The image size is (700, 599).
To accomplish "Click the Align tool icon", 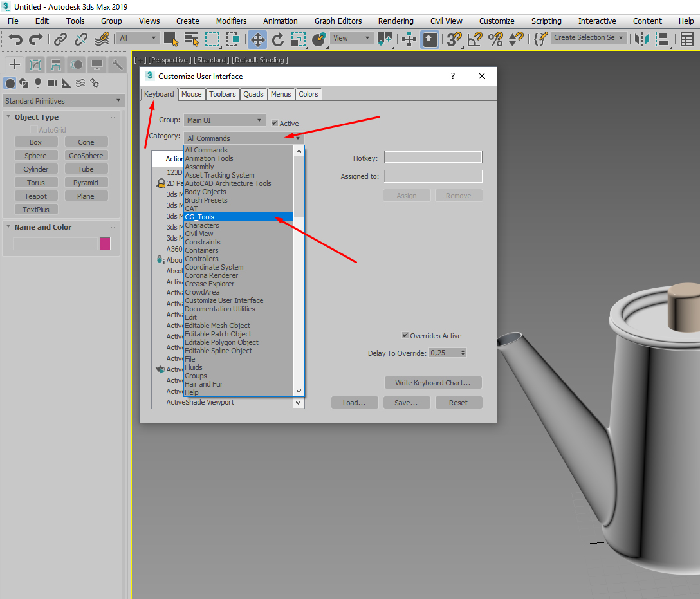I will click(x=663, y=39).
